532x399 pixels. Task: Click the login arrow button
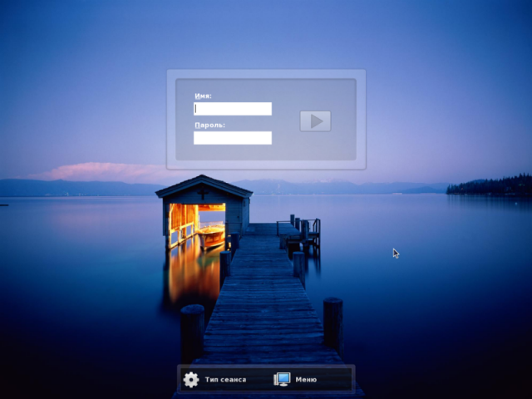pyautogui.click(x=315, y=121)
